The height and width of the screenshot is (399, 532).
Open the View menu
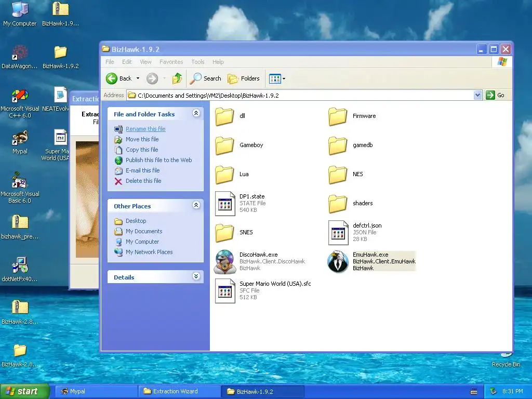tap(145, 62)
